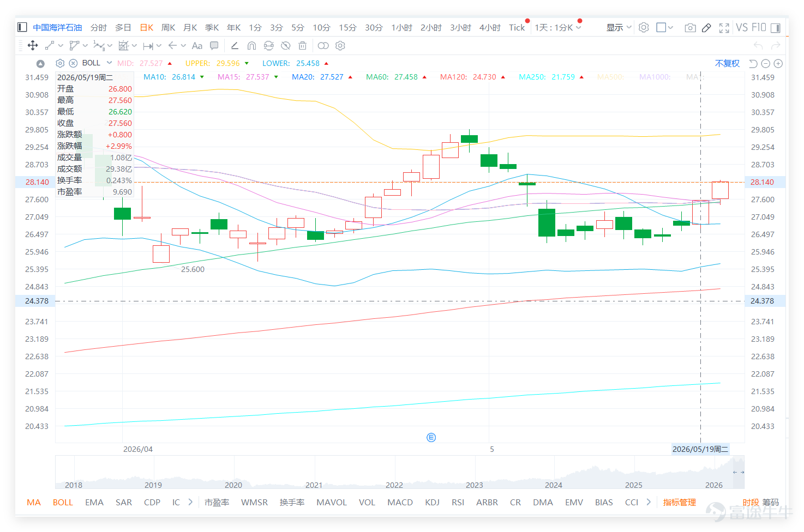
Task: Toggle the drawing pencil toolbar
Action: pos(706,28)
